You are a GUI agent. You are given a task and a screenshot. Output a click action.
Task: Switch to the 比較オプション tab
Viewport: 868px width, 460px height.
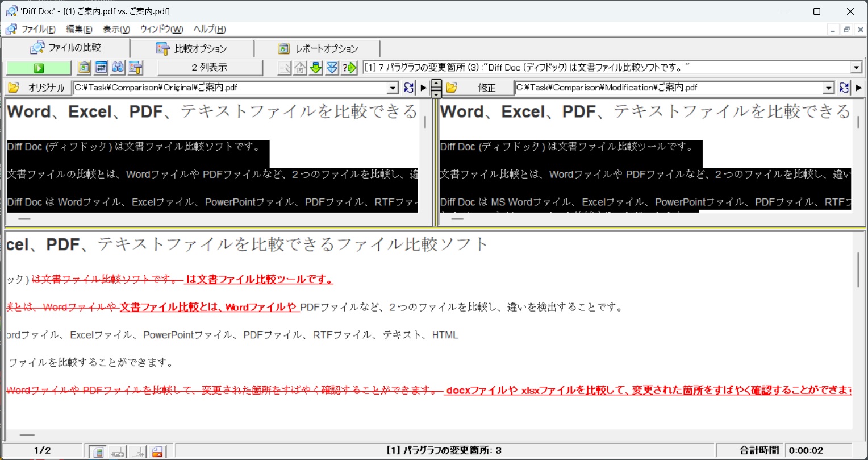point(192,48)
